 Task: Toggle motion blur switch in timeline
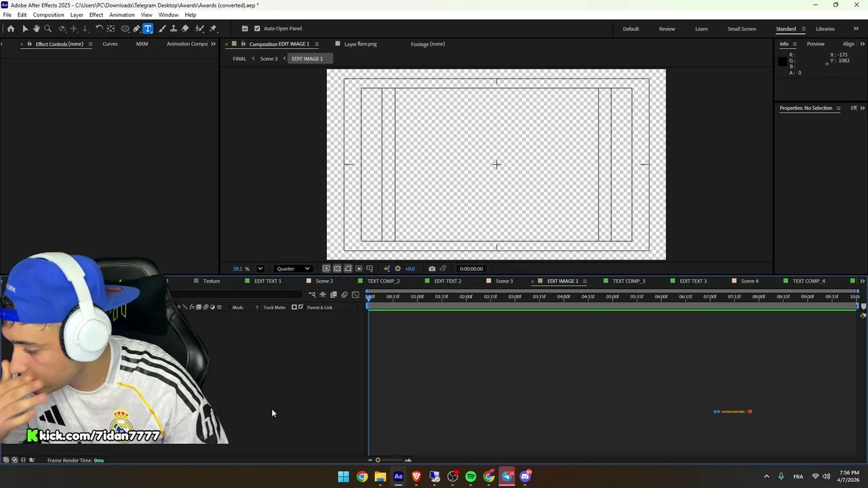[x=344, y=295]
